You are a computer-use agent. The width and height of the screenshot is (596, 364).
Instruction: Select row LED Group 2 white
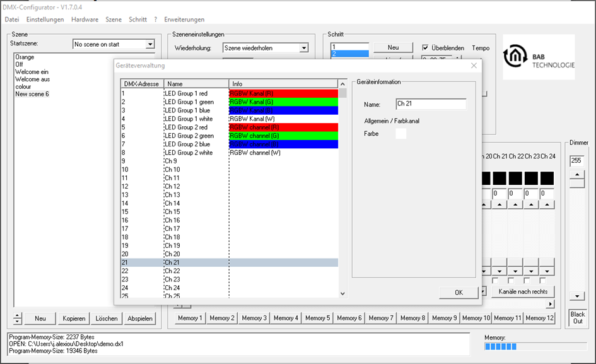pyautogui.click(x=229, y=153)
